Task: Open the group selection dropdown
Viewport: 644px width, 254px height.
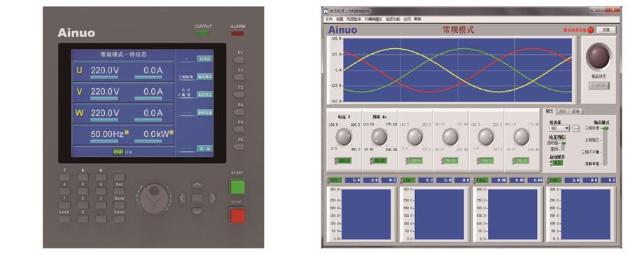Action: coord(559,129)
